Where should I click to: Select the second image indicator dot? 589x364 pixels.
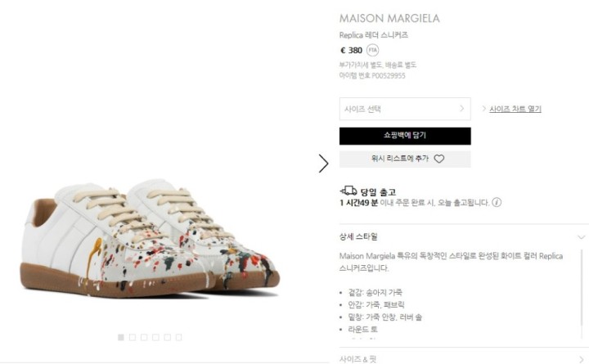[133, 337]
